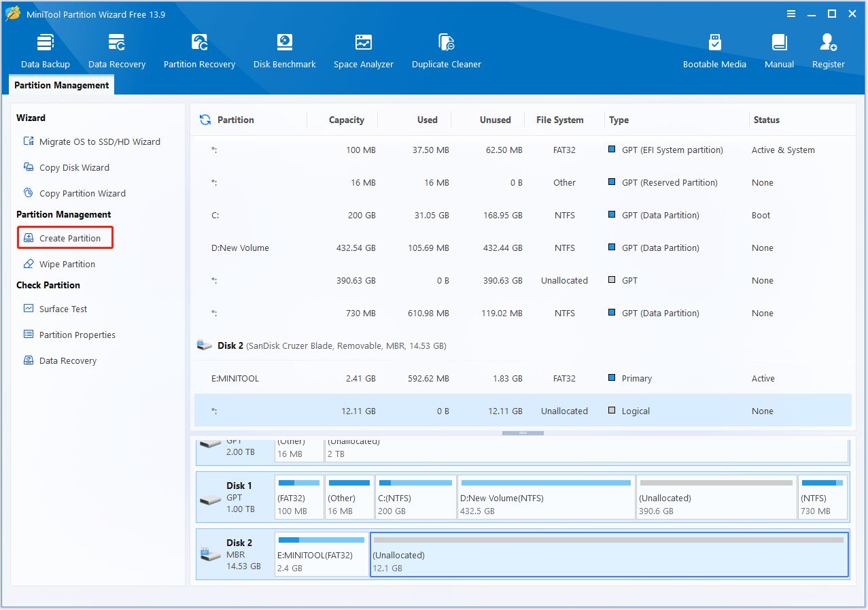Viewport: 868px width, 610px height.
Task: Select (NTFS) 730 MB block in disk map
Action: tap(822, 497)
